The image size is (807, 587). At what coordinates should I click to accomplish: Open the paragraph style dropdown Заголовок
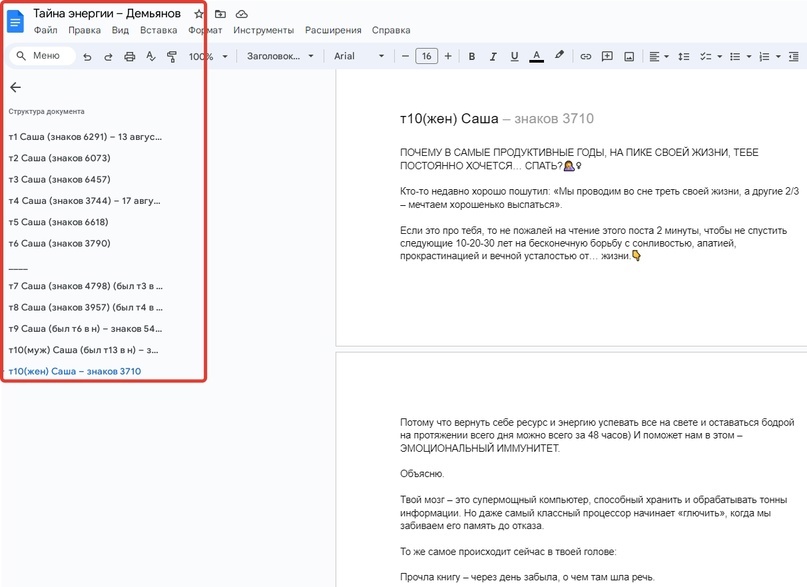click(x=279, y=56)
